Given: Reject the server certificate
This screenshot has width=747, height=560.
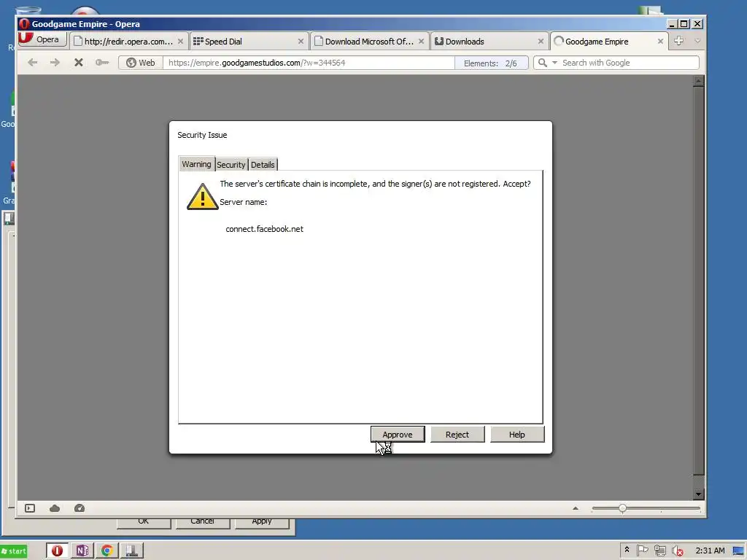Looking at the screenshot, I should pos(457,435).
